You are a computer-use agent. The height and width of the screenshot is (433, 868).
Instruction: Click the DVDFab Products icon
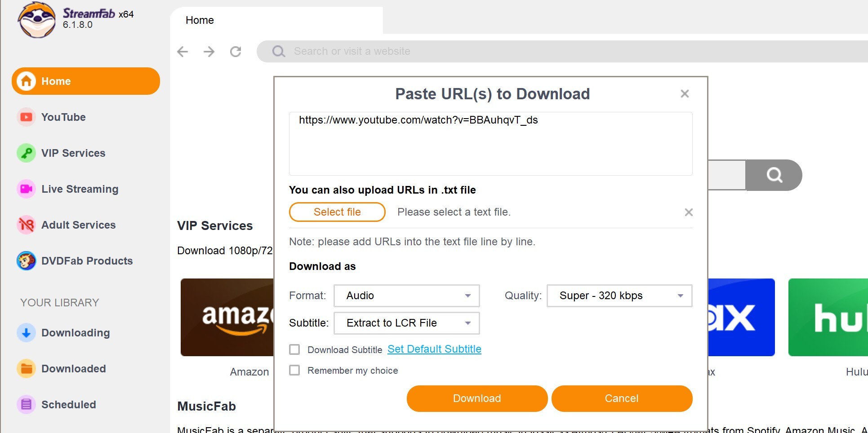(x=26, y=261)
